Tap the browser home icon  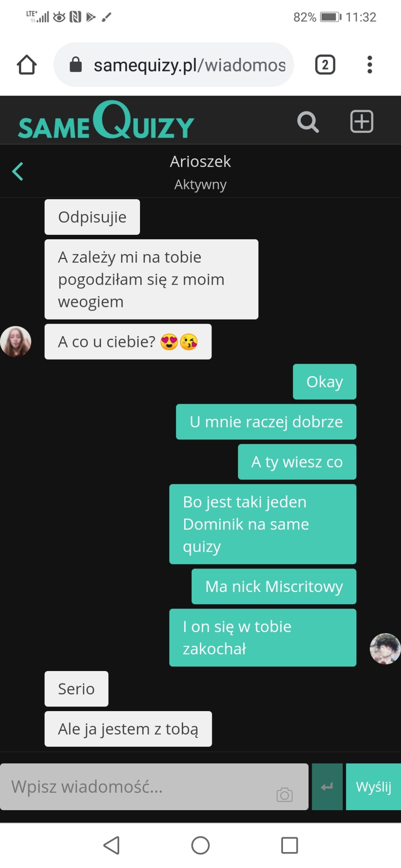coord(26,65)
